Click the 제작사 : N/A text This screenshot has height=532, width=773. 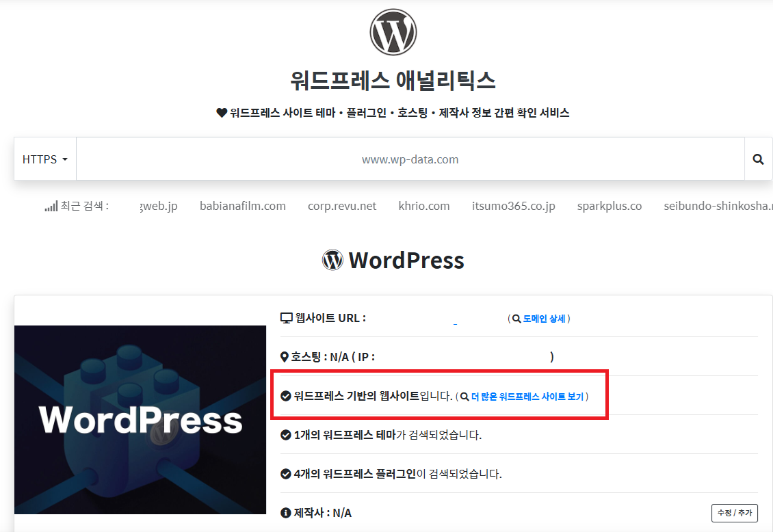[x=322, y=513]
